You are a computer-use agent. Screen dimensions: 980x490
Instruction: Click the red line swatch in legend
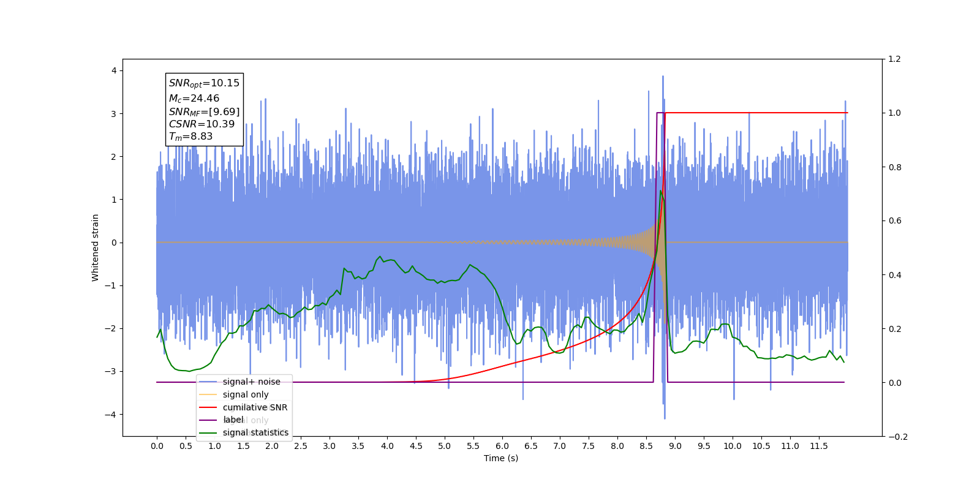208,407
